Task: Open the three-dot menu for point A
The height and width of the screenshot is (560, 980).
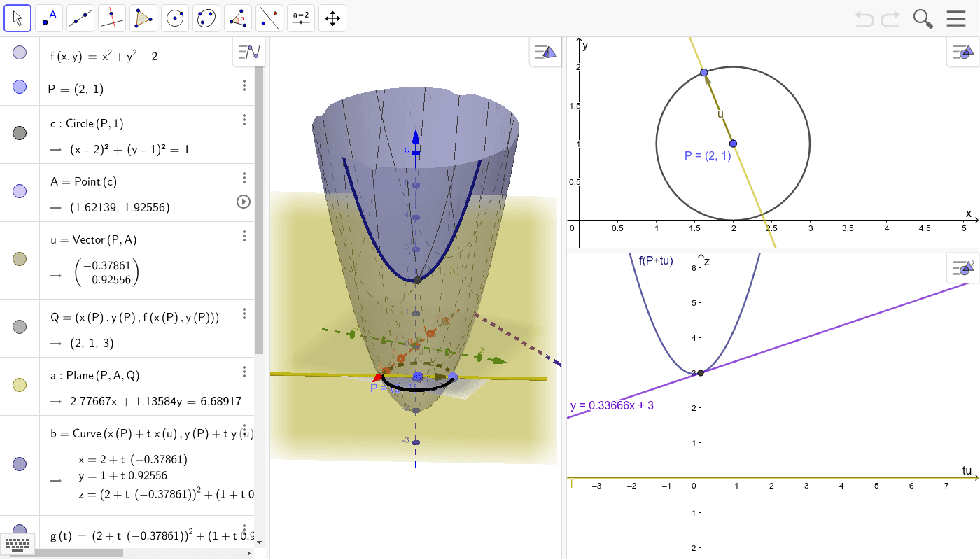Action: click(x=244, y=177)
